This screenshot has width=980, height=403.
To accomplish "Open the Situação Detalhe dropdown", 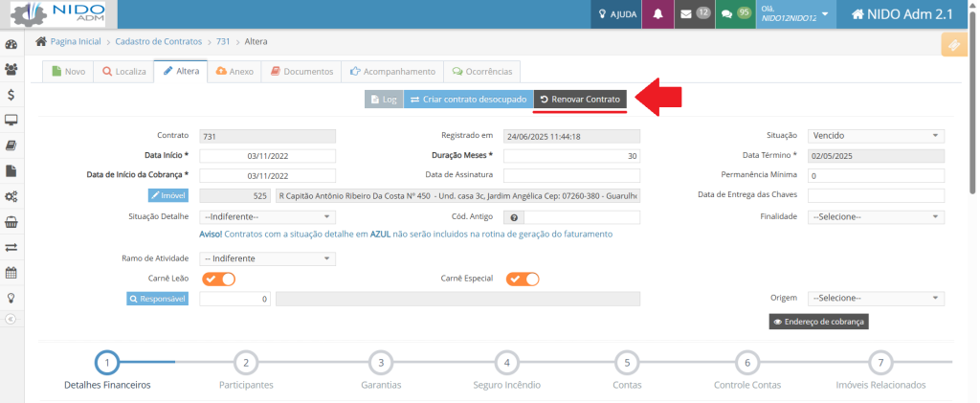I will [x=267, y=217].
